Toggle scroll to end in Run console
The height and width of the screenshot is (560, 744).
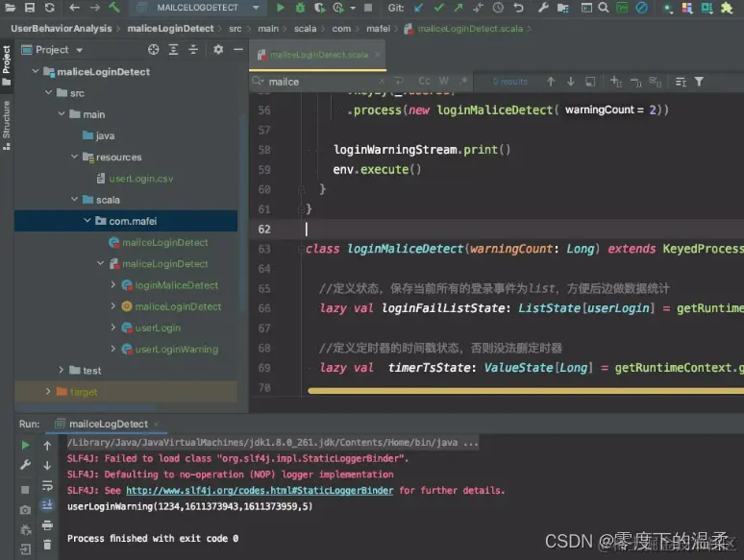point(47,505)
